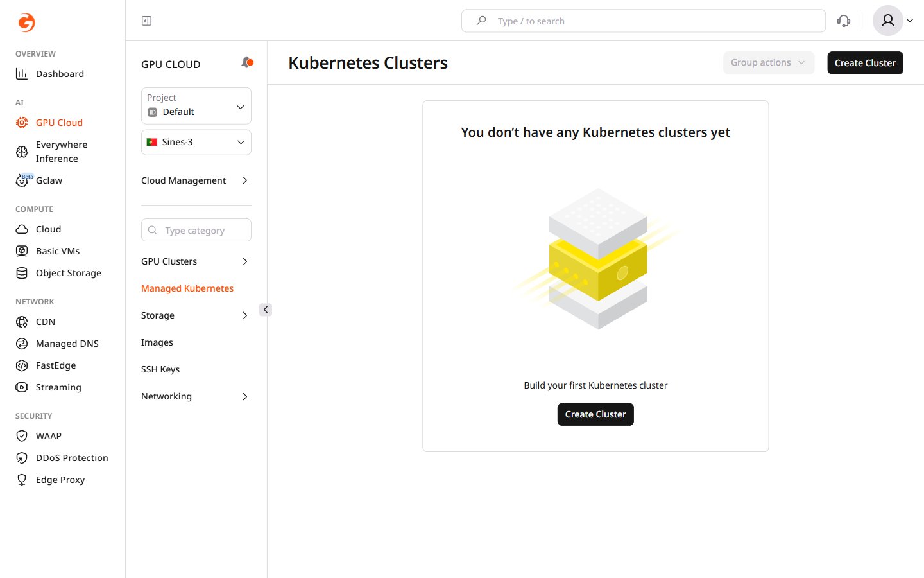Screen dimensions: 924x578
Task: Click the Gcore logo icon
Action: pos(26,22)
